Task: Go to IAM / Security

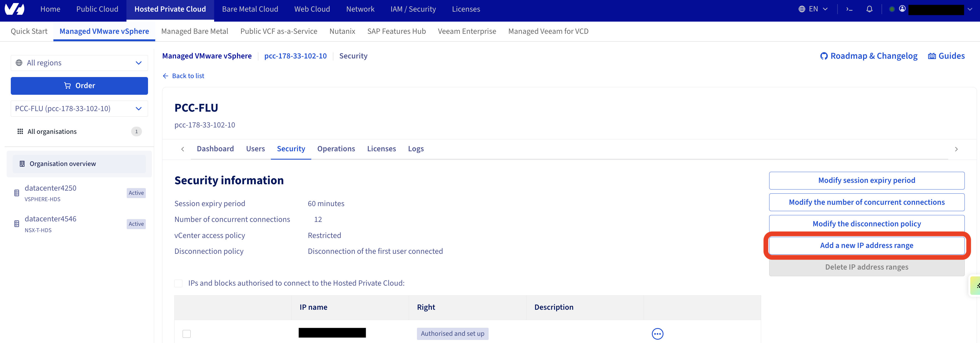Action: coord(413,9)
